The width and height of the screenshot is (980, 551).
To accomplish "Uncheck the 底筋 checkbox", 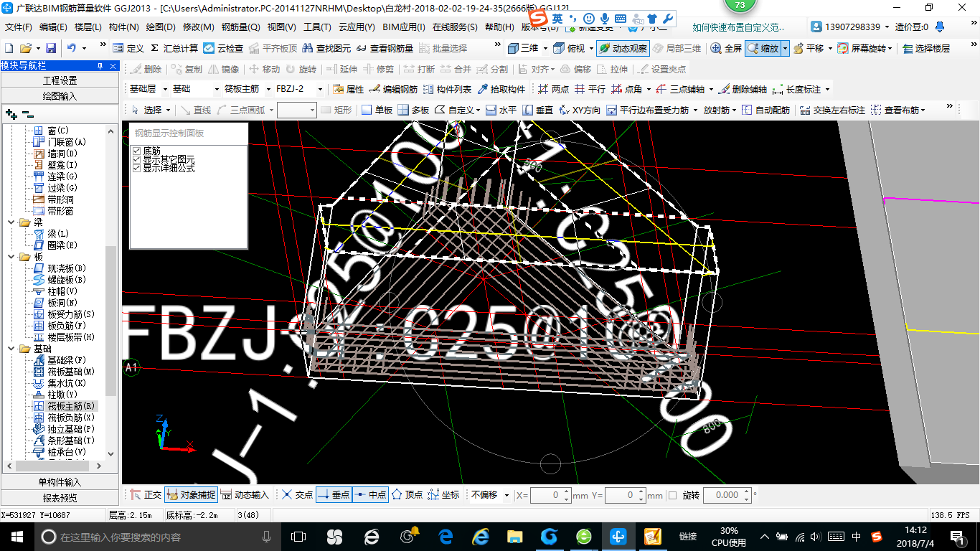I will [x=136, y=151].
